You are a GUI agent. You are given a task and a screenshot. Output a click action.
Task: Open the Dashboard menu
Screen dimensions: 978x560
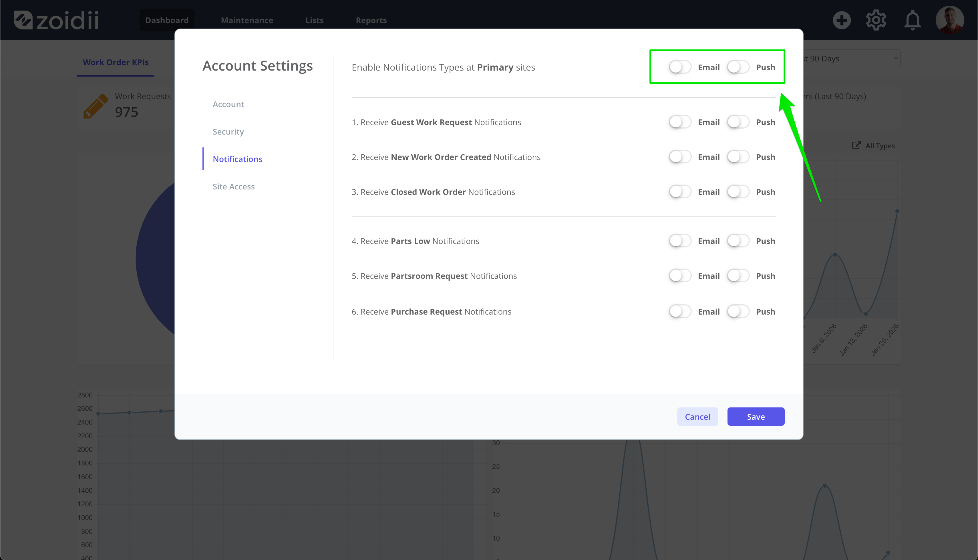167,20
